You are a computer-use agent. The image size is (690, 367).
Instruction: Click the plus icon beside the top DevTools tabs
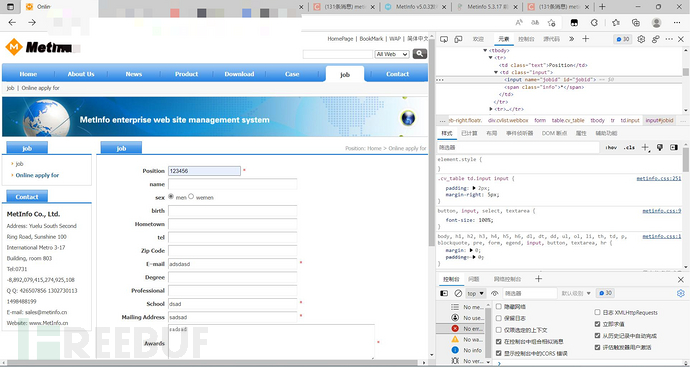[x=586, y=39]
